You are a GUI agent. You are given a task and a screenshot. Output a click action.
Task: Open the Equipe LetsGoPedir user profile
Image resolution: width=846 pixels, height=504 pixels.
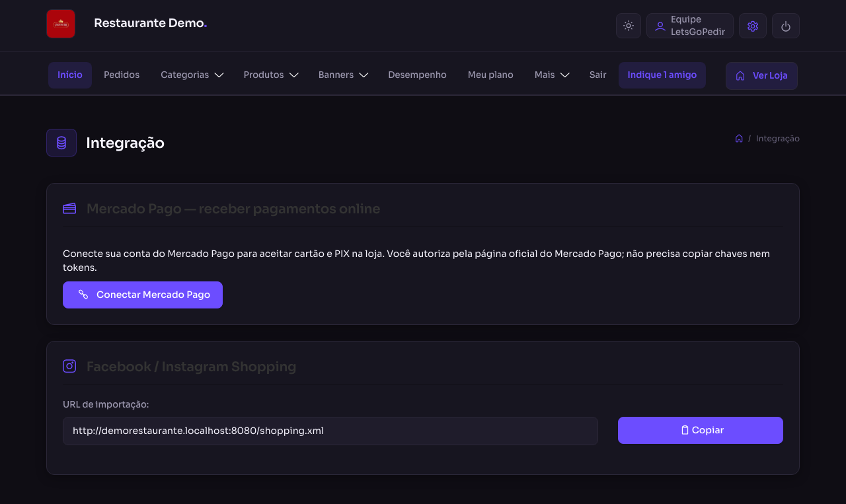[x=690, y=26]
